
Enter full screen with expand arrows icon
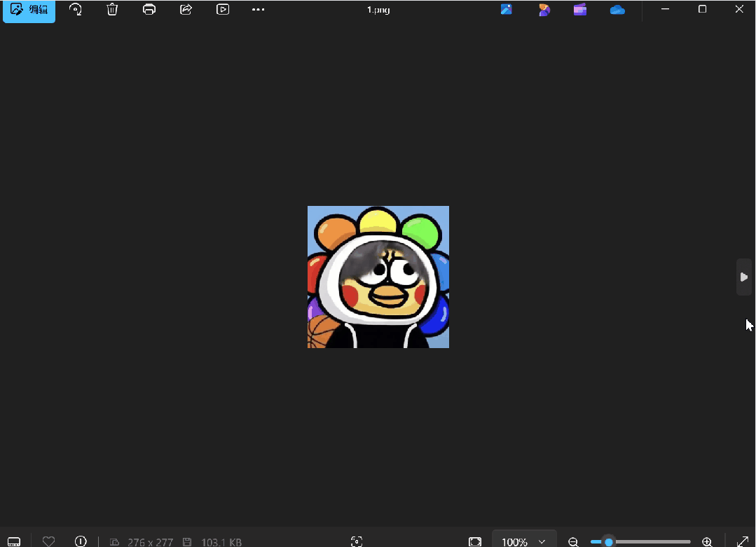pos(743,541)
